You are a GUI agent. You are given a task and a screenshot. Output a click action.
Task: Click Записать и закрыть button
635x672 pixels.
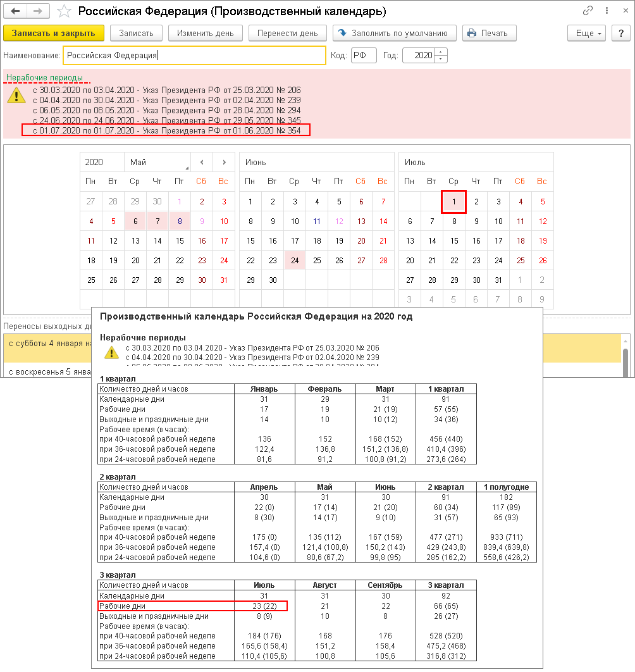pyautogui.click(x=54, y=33)
